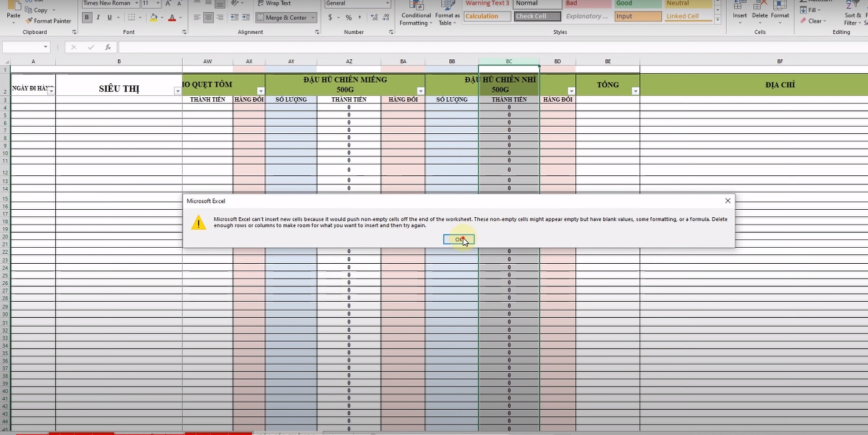This screenshot has width=868, height=435.
Task: Apply the Check Cell style
Action: [537, 16]
